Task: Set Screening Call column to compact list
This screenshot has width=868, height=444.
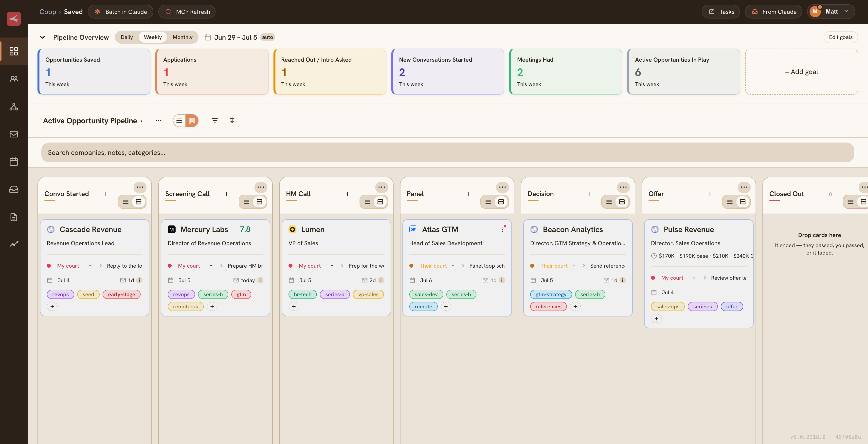Action: pyautogui.click(x=247, y=202)
